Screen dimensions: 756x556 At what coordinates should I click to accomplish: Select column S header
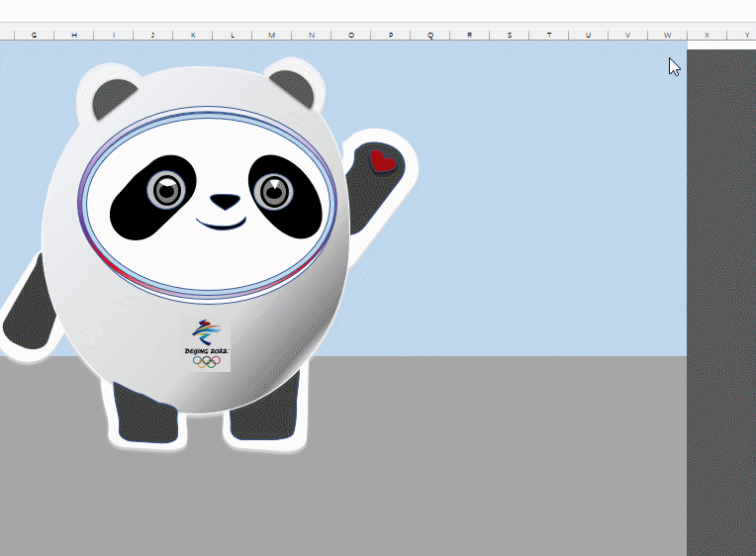[510, 35]
